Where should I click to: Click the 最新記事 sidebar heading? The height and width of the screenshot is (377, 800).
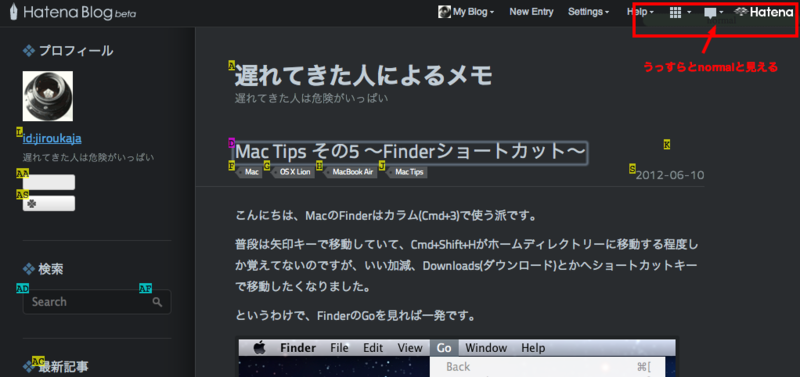pos(63,366)
